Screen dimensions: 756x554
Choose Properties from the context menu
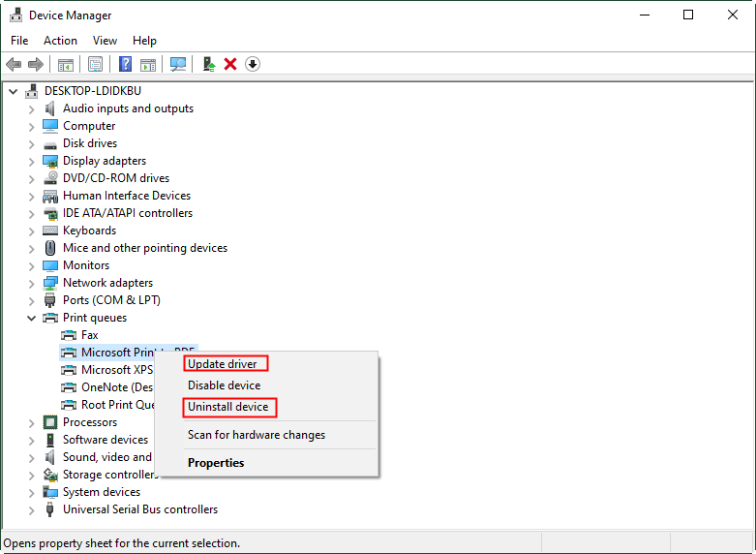click(x=266, y=463)
